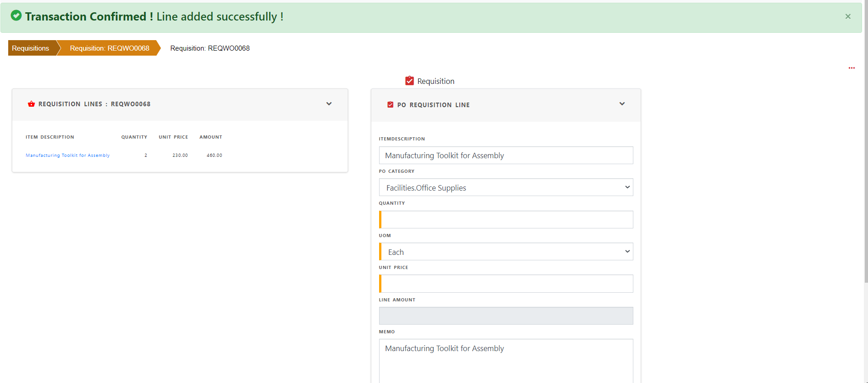
Task: Click the quantity value 2 cell
Action: (146, 155)
